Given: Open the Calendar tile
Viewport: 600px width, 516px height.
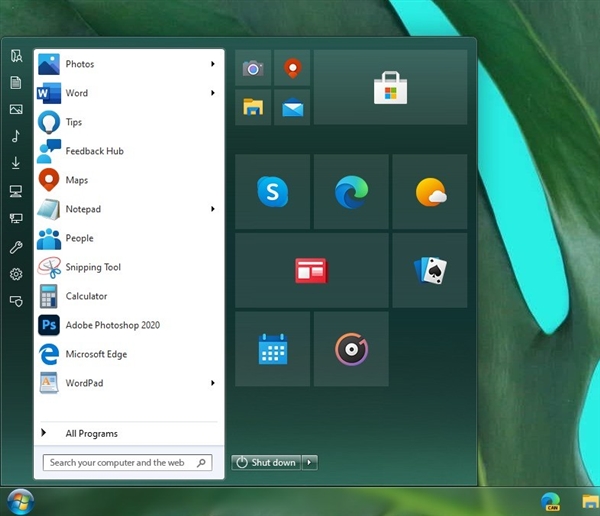Looking at the screenshot, I should (272, 349).
